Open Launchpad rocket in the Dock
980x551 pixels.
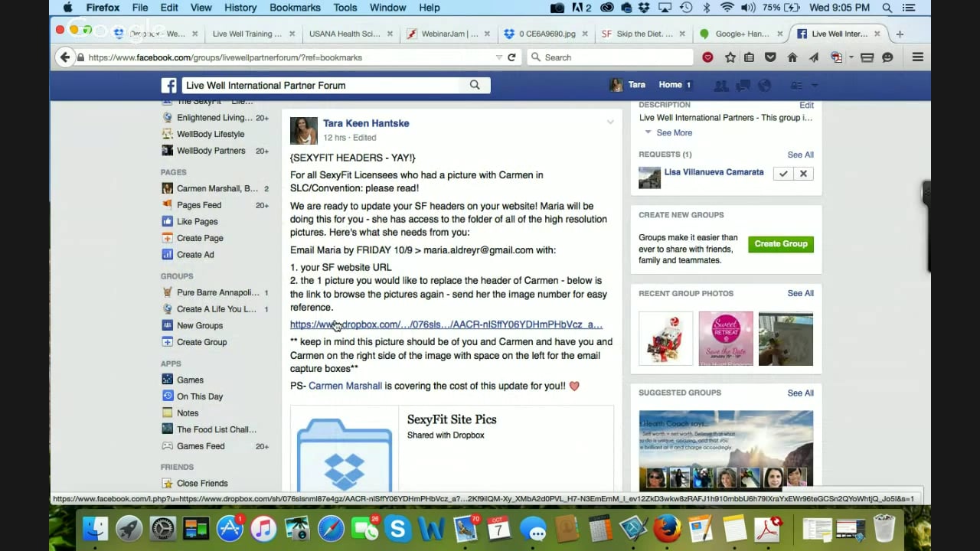tap(129, 529)
